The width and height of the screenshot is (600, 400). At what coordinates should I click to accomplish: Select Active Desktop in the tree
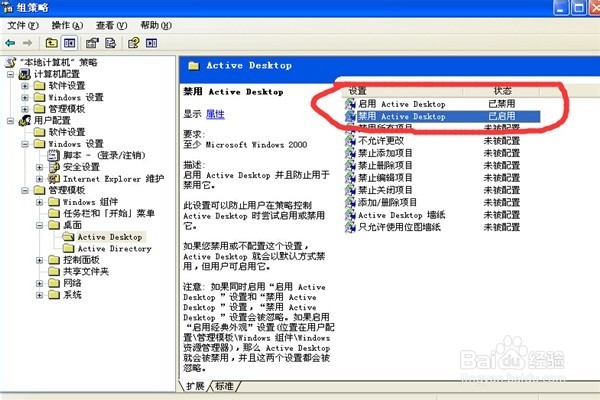pyautogui.click(x=110, y=237)
